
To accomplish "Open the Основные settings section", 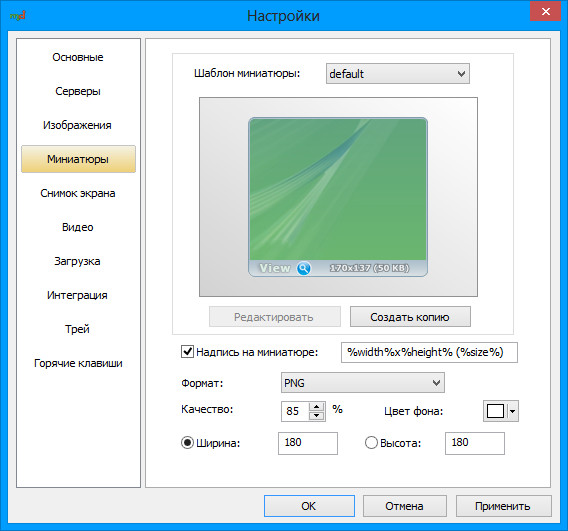I will [78, 57].
